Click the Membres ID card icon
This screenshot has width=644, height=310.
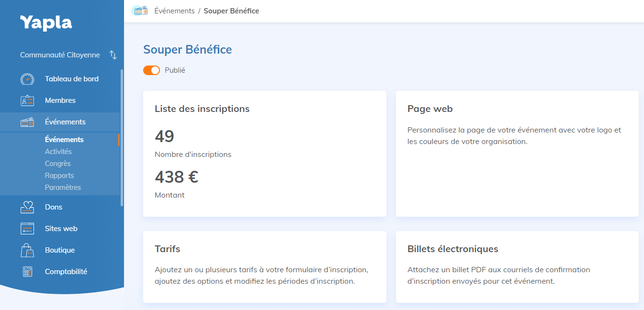coord(27,100)
